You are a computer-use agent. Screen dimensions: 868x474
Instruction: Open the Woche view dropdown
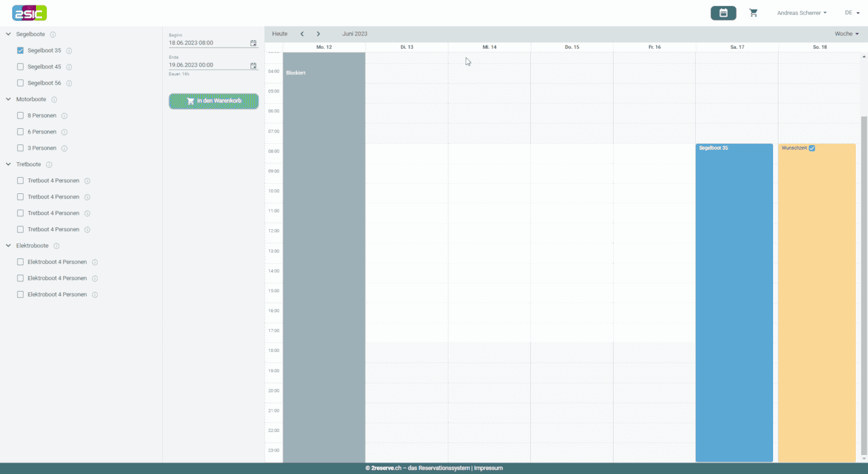pos(846,34)
